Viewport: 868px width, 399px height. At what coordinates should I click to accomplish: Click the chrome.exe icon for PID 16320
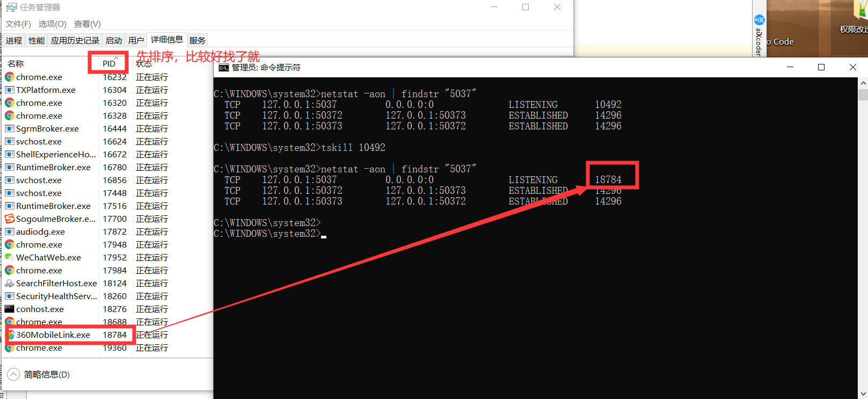point(10,103)
